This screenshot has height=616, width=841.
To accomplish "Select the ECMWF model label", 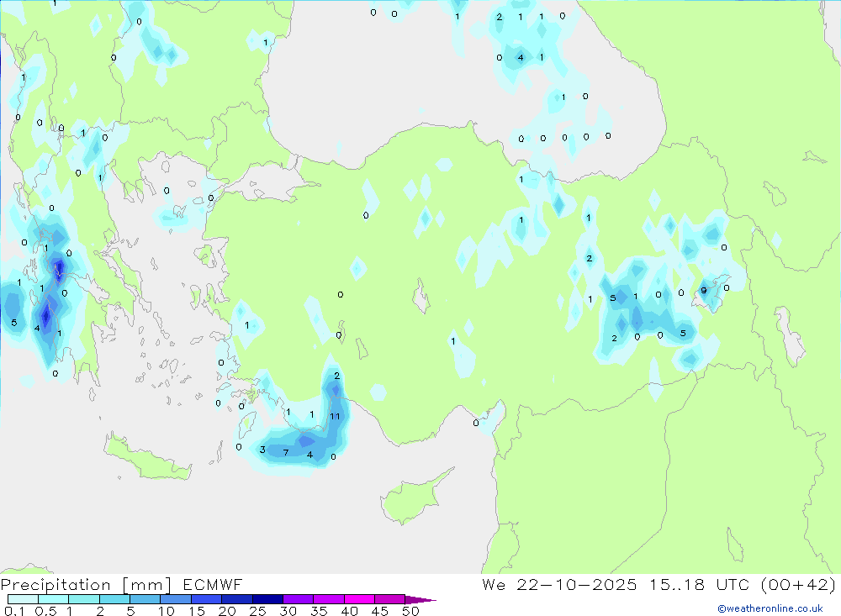I will click(x=213, y=584).
